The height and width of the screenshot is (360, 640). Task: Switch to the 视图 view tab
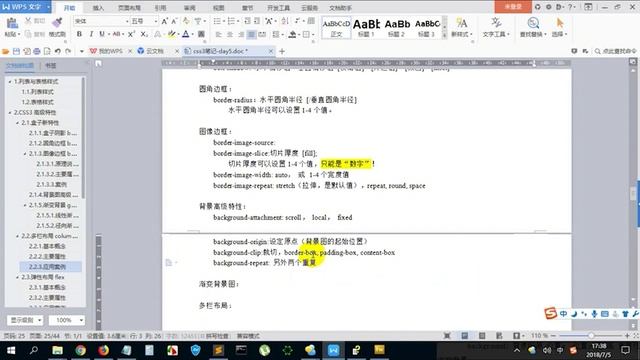219,8
